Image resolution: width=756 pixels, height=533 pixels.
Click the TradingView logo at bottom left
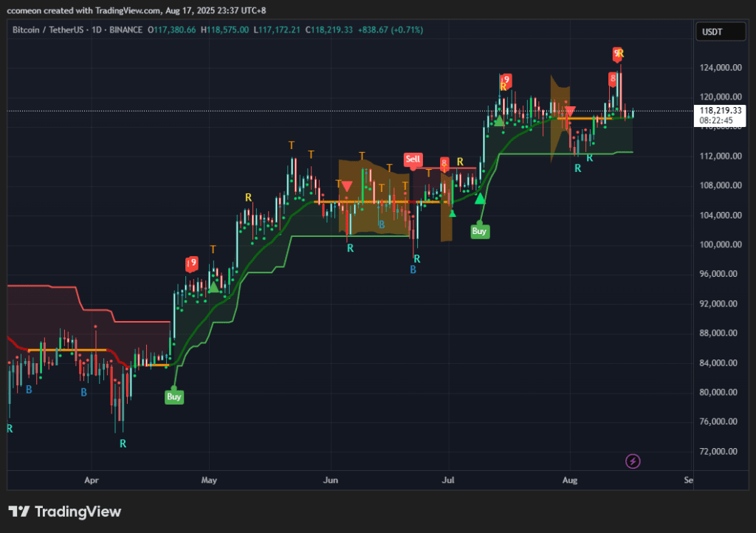point(65,512)
